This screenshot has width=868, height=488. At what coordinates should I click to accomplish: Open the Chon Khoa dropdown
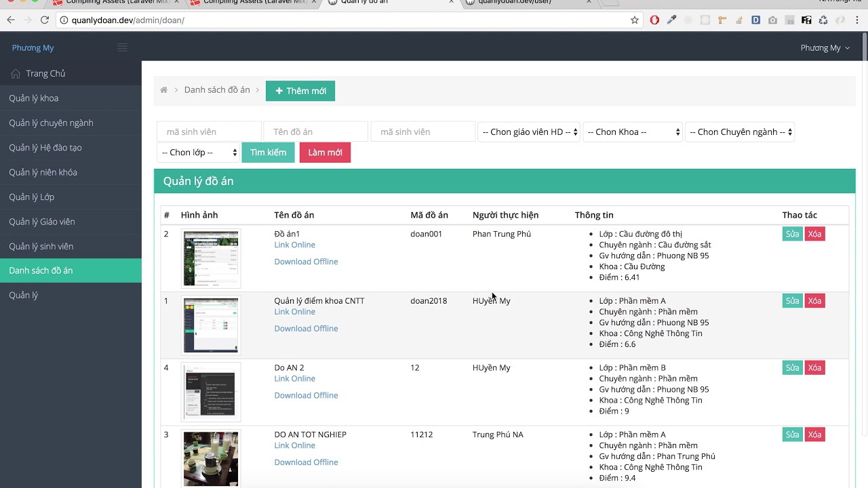pyautogui.click(x=633, y=132)
